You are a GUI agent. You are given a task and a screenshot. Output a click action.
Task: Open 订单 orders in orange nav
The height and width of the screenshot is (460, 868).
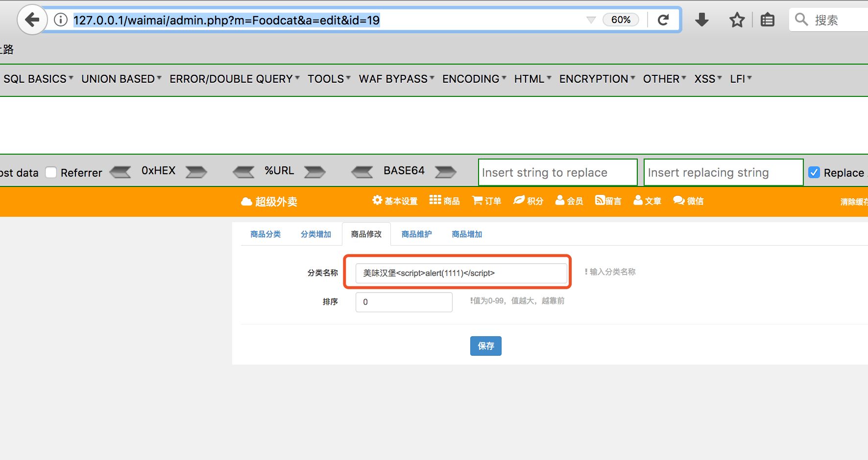click(486, 201)
